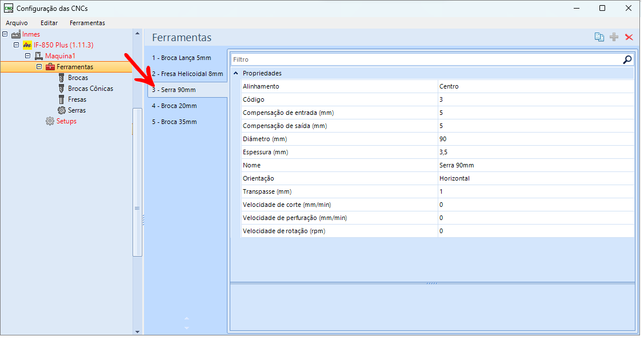Click the Transpasse (mm) property label
Viewport: 644px width, 340px height.
(267, 191)
